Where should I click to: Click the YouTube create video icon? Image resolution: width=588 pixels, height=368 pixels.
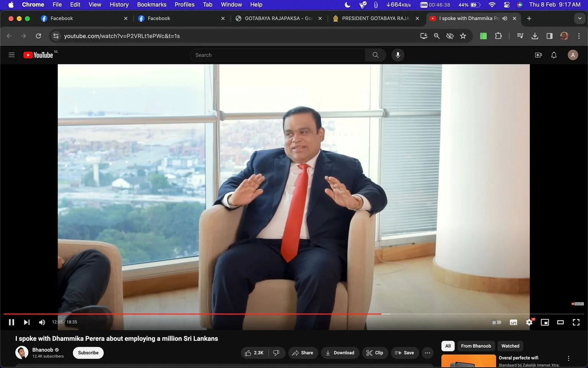(538, 55)
